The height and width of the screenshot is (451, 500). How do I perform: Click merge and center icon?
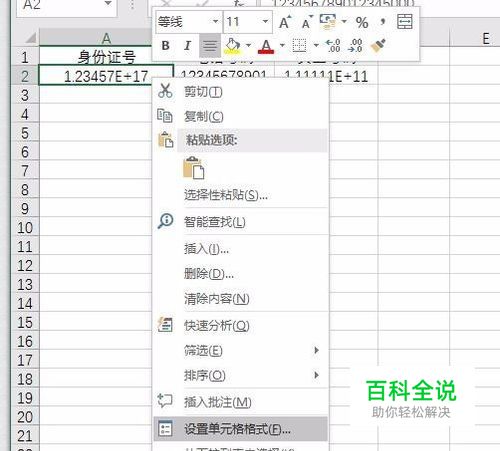pos(405,22)
